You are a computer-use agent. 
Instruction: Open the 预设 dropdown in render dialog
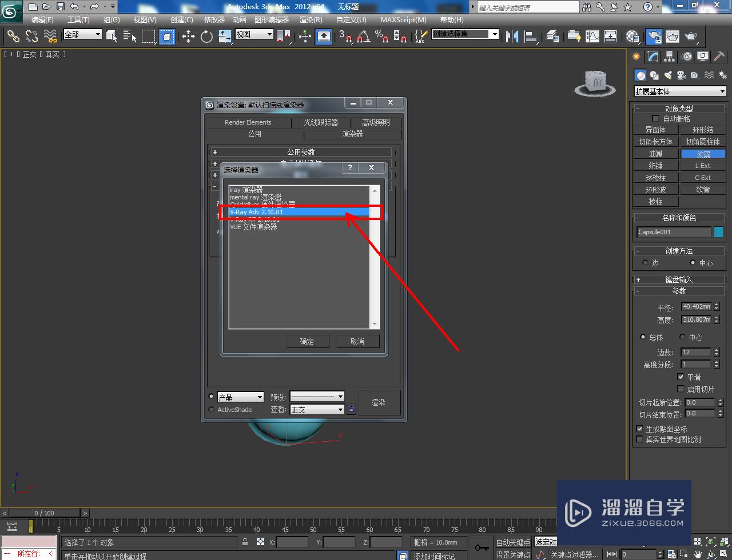(x=317, y=397)
